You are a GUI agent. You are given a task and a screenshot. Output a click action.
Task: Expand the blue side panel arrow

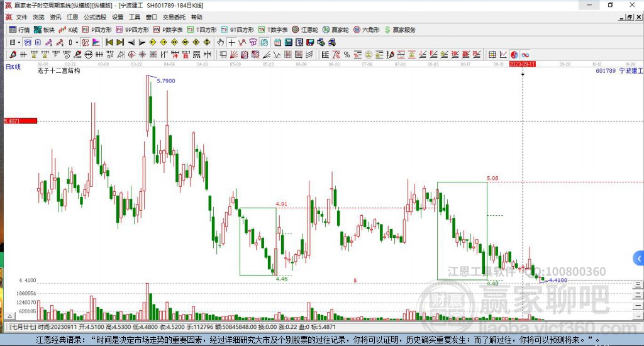(x=639, y=259)
